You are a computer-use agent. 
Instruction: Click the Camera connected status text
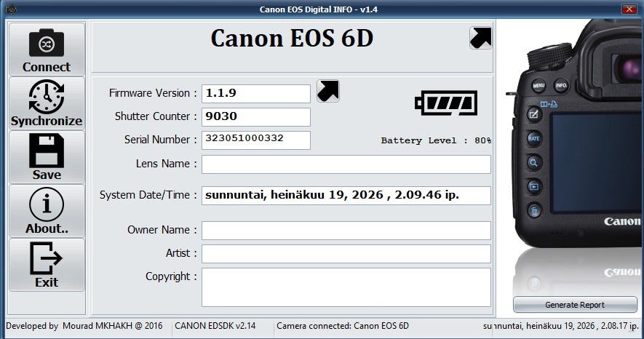[x=343, y=326]
